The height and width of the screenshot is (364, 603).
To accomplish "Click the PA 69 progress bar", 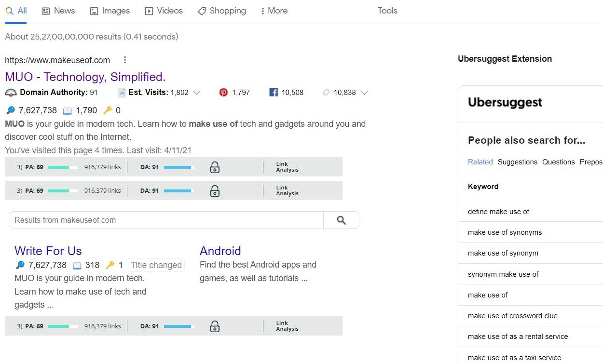I will pos(62,167).
